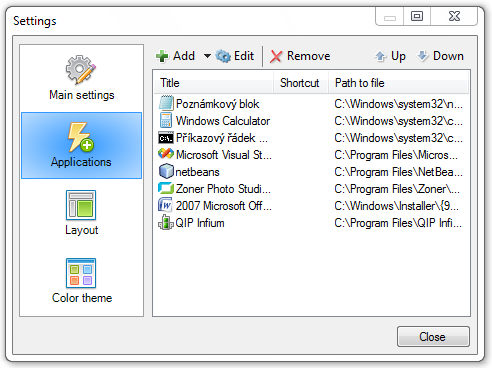
Task: Sort list by Shortcut column header
Action: tap(301, 83)
